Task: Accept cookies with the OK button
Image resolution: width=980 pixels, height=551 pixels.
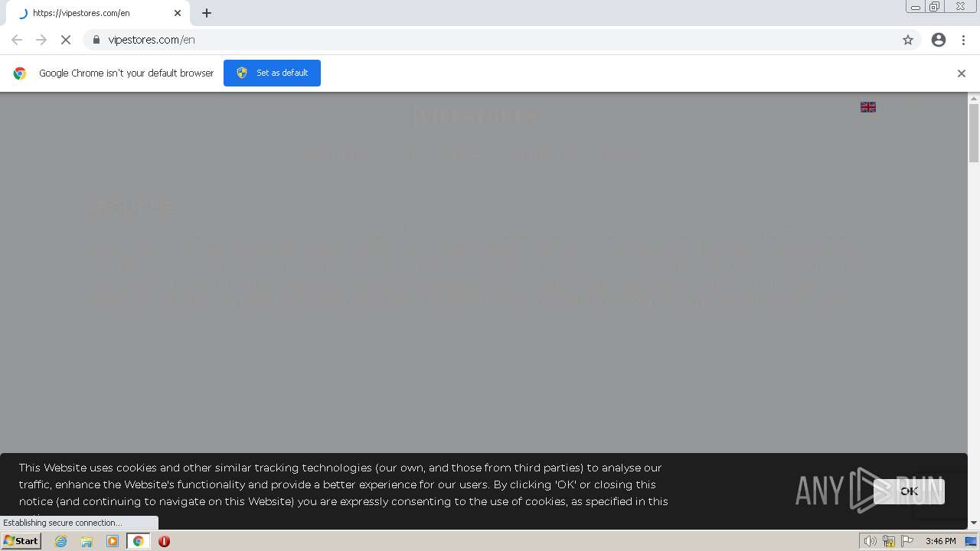Action: pos(909,491)
